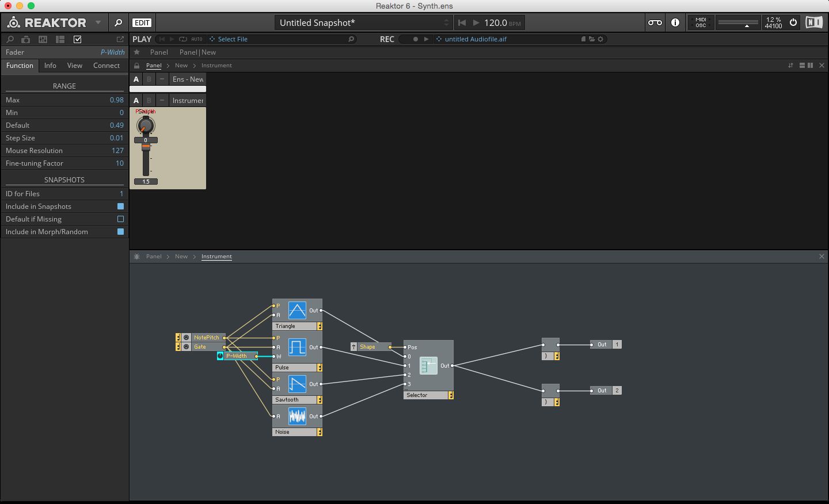Image resolution: width=829 pixels, height=504 pixels.
Task: Click the CPU load 44100 sample rate display
Action: tap(773, 22)
